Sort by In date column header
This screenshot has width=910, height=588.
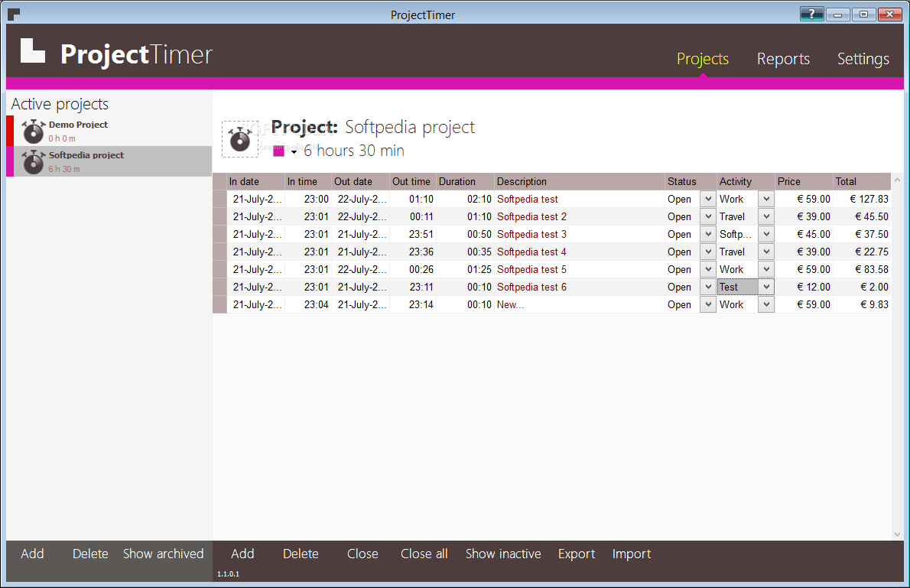256,181
